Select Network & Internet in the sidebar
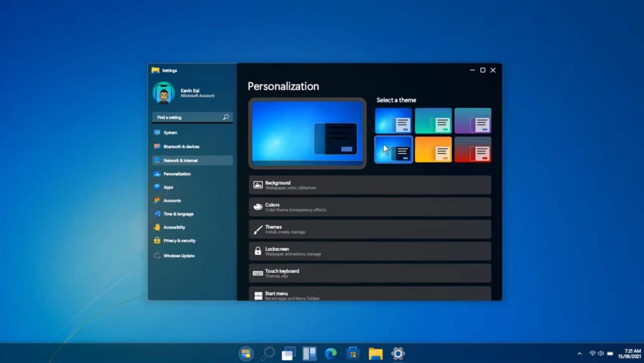The width and height of the screenshot is (644, 363). point(180,160)
